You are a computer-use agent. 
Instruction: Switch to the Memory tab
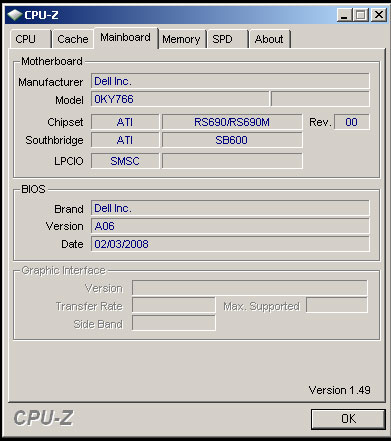click(x=182, y=39)
